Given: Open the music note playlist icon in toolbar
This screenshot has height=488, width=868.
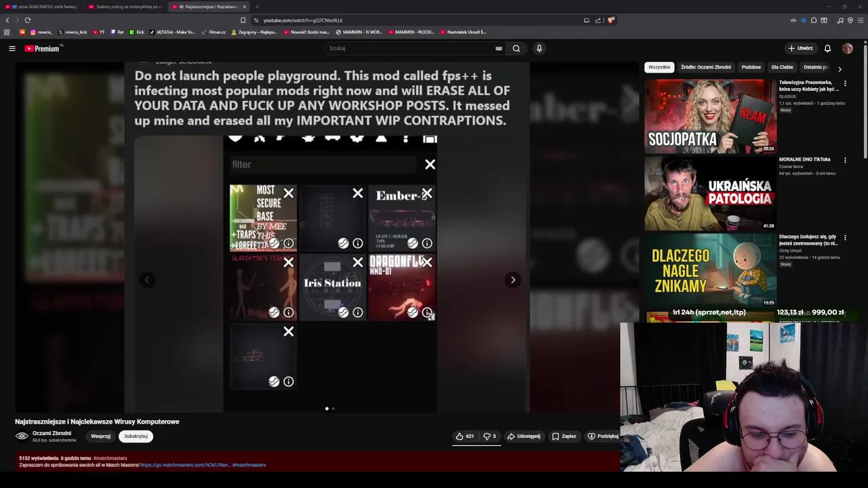Looking at the screenshot, I should 840,20.
